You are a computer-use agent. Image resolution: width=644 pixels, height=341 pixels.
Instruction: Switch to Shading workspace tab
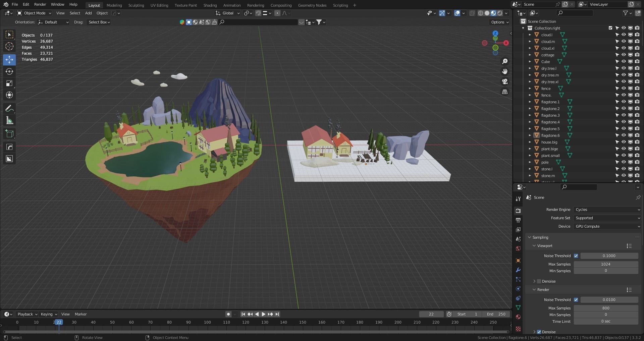tap(210, 5)
